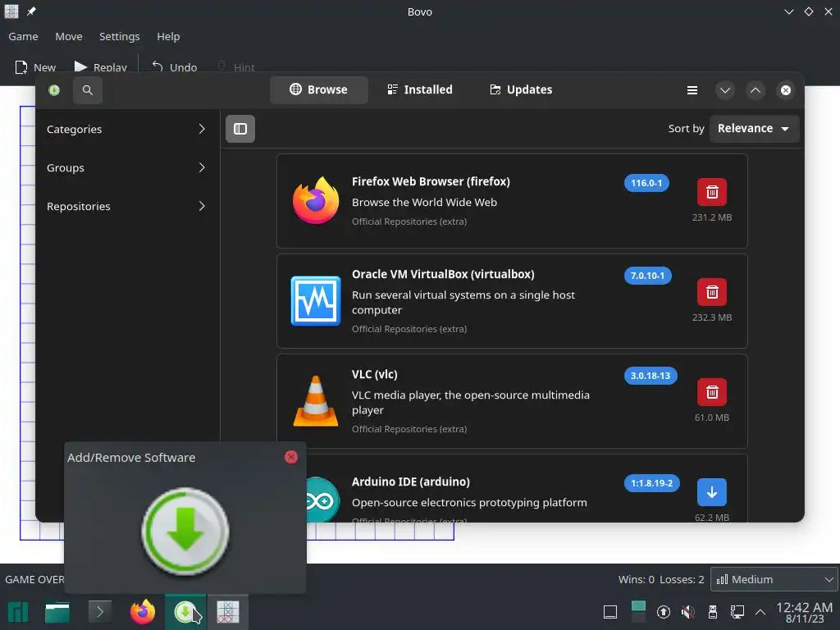Start a New game in Bovo
Screen dimensions: 840x630
35,67
